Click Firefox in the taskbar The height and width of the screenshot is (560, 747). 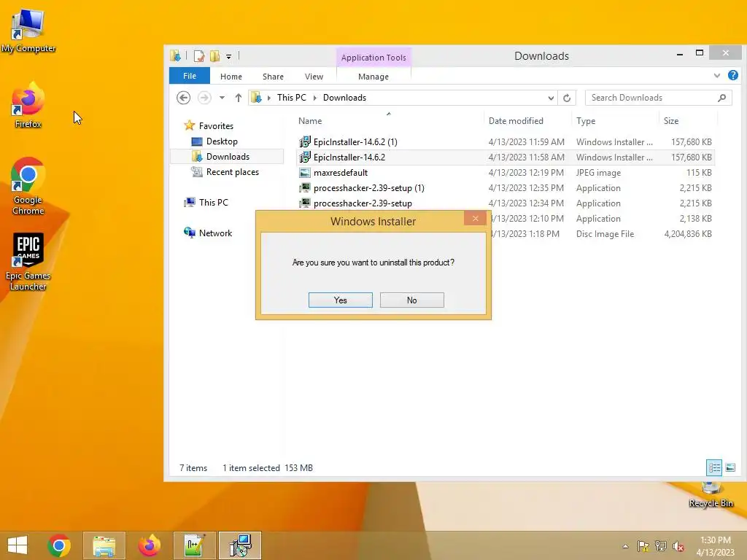[149, 545]
